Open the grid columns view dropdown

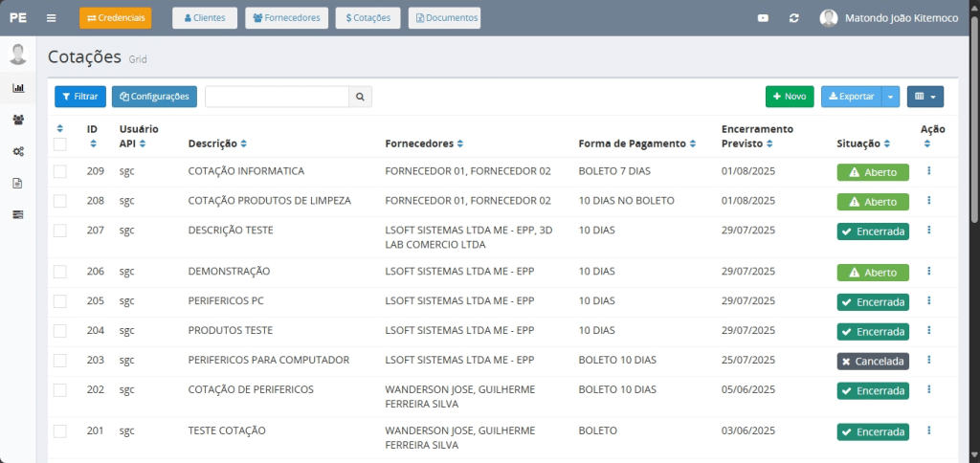click(925, 97)
